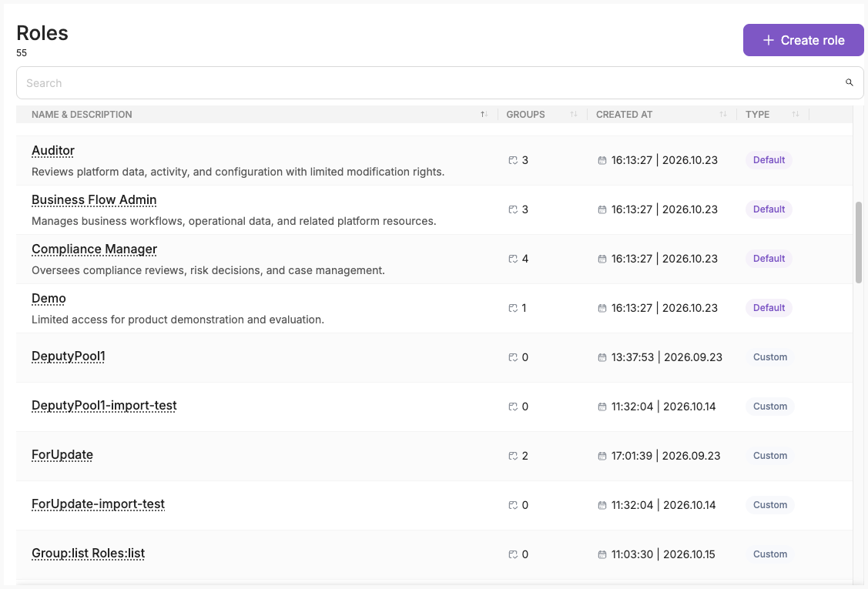Open the ForUpdate role link
Viewport: 868px width, 589px height.
pyautogui.click(x=62, y=454)
